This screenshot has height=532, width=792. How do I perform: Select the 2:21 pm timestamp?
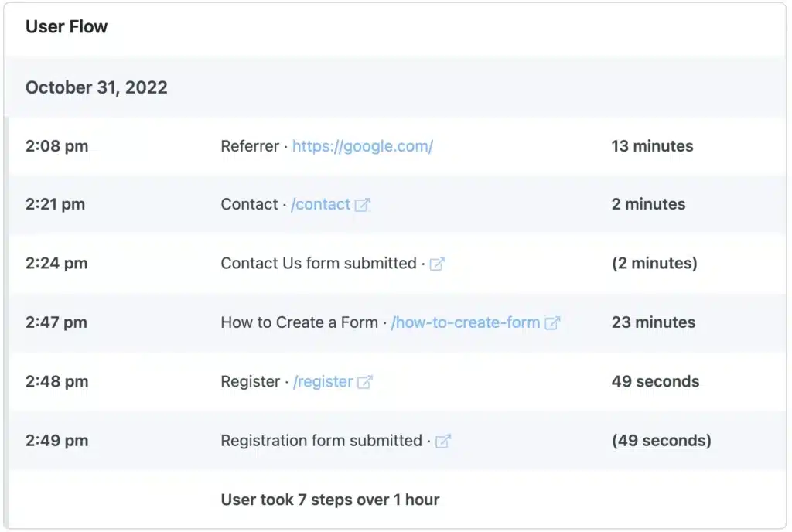[x=56, y=204]
